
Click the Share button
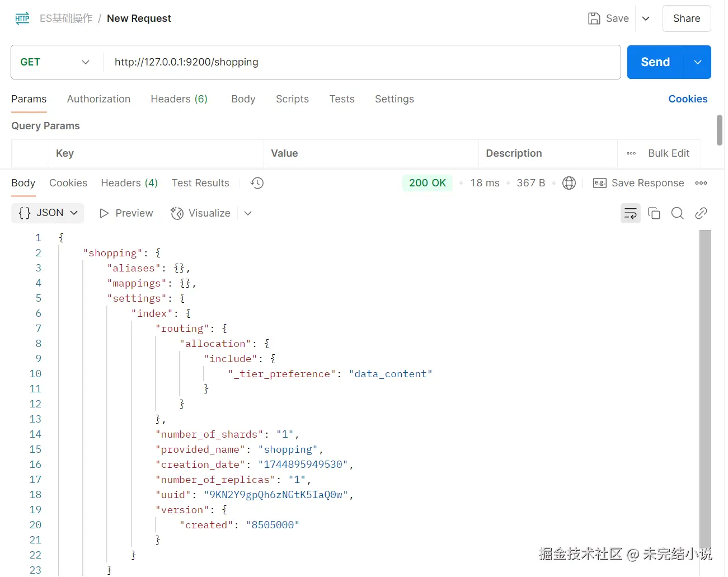click(x=687, y=18)
